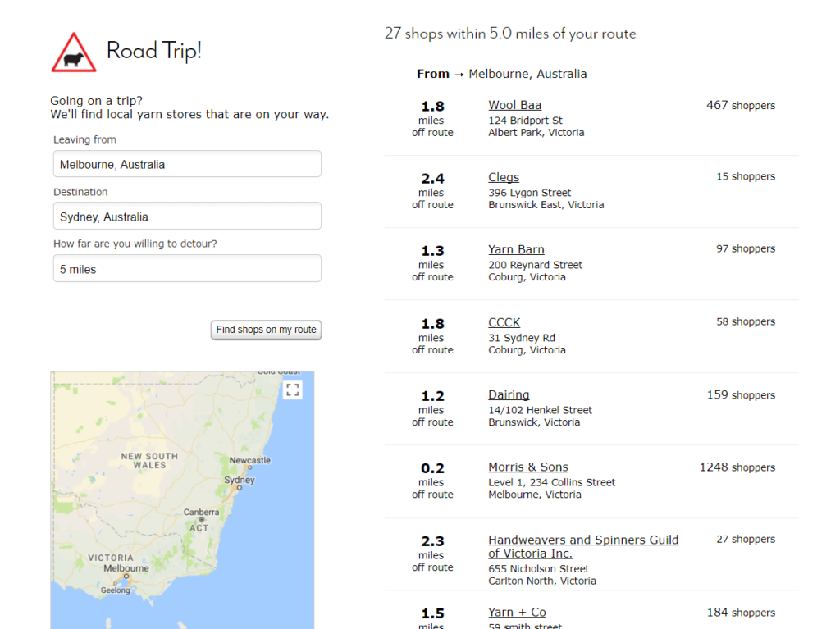Toggle fullscreen view on the map
840x629 pixels.
coord(293,390)
